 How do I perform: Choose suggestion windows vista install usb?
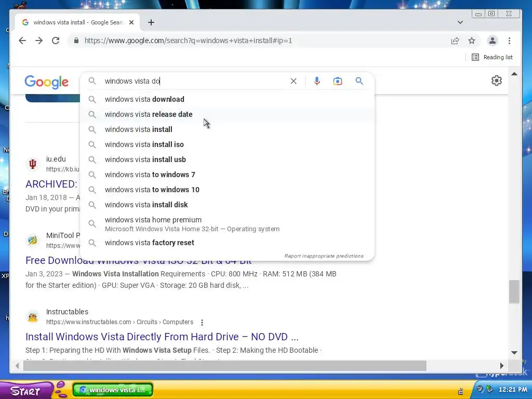click(228, 159)
